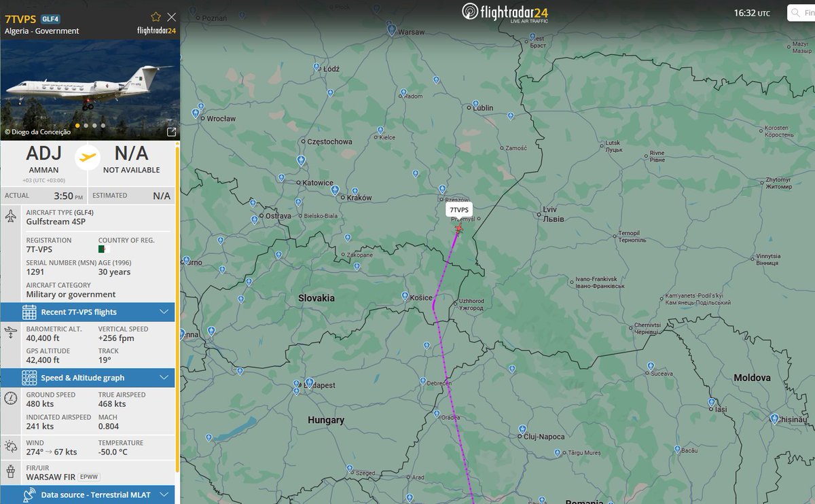Select the first aircraft photo dot
Viewport: 815px width, 504px height.
(x=77, y=126)
